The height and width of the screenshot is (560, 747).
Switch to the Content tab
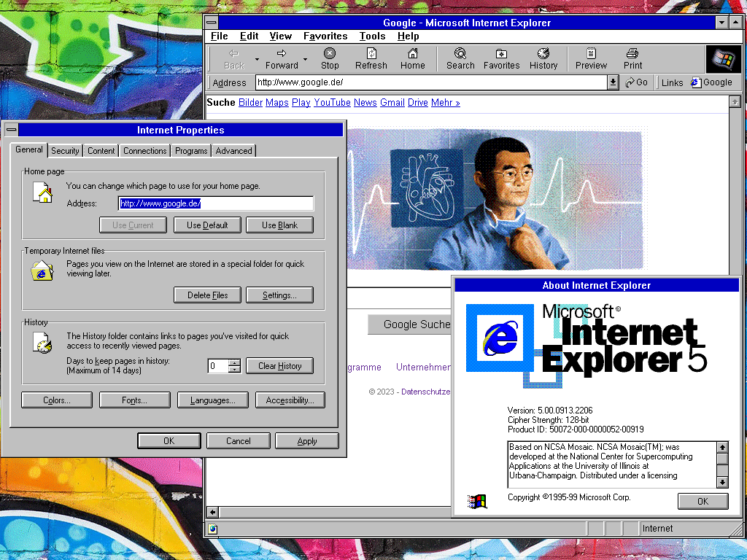pyautogui.click(x=101, y=150)
